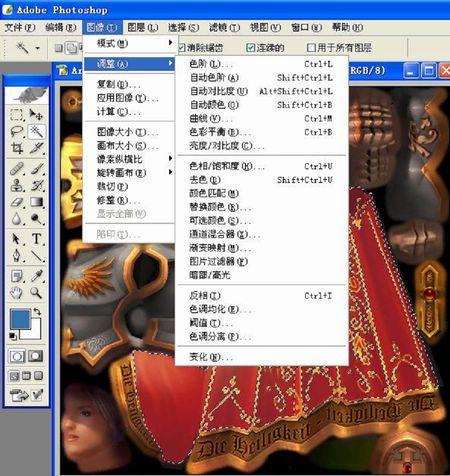The height and width of the screenshot is (476, 450).
Task: Open the 编辑 (Edit) menu
Action: pyautogui.click(x=61, y=27)
